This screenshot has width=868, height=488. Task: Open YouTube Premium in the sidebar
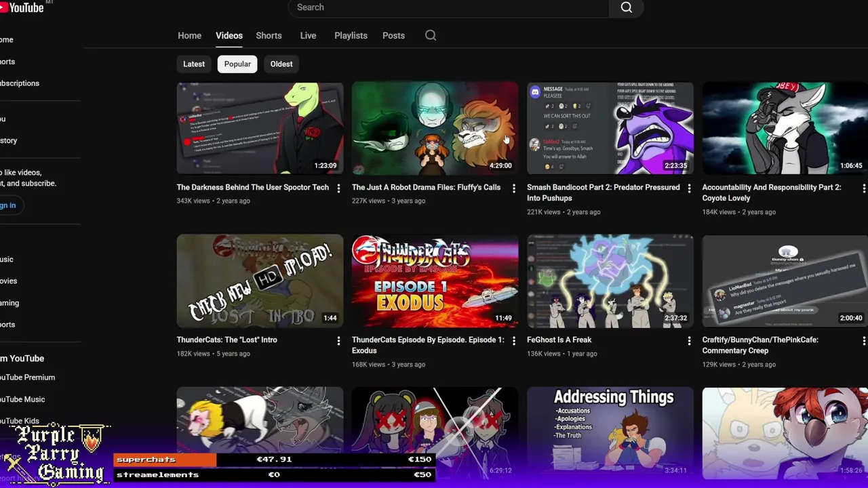pyautogui.click(x=27, y=378)
